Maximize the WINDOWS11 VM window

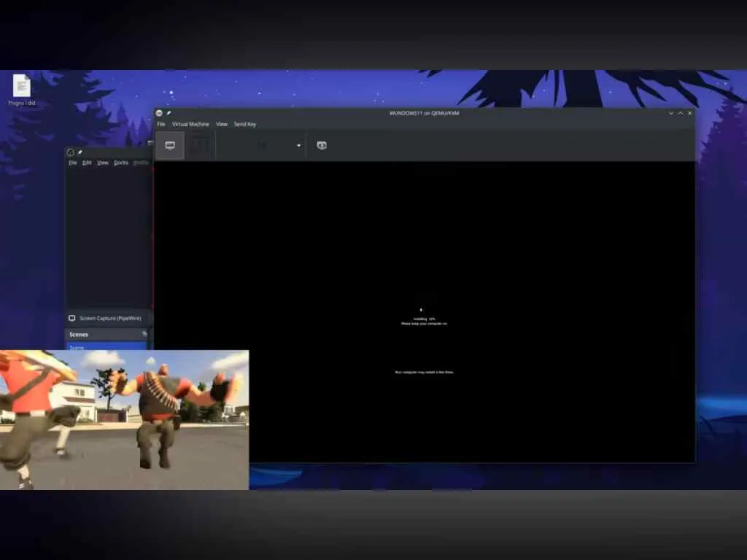coord(681,113)
